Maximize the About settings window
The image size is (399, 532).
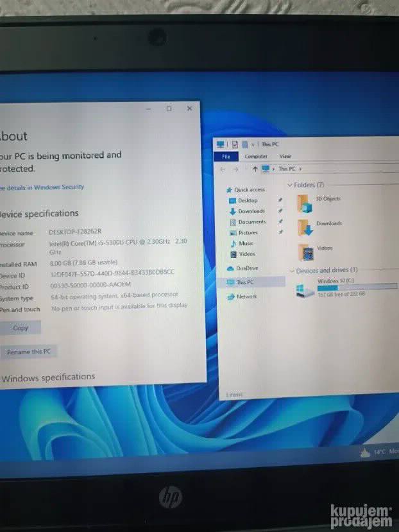[169, 108]
